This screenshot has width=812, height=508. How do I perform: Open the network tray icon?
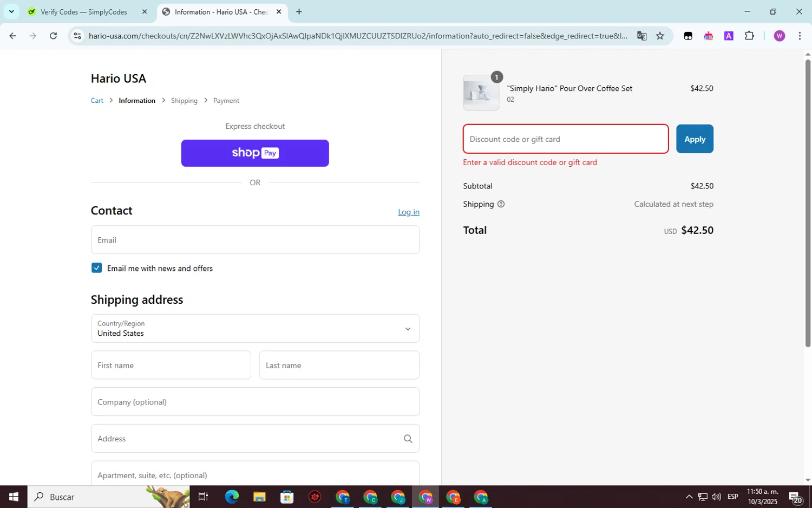point(703,497)
